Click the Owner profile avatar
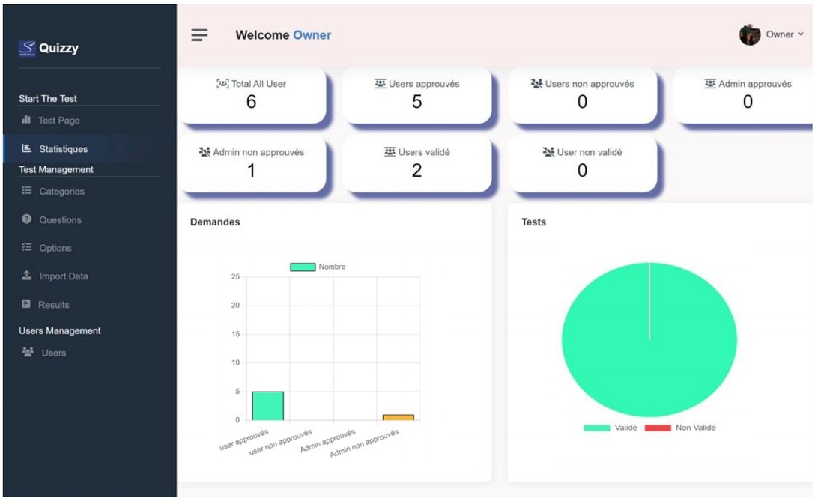Screen dimensions: 821x504 click(749, 35)
